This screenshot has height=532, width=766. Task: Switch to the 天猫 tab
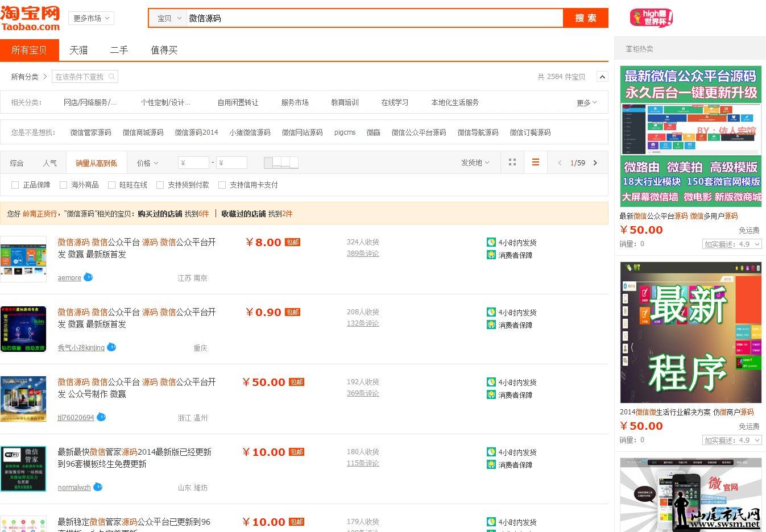pyautogui.click(x=78, y=50)
